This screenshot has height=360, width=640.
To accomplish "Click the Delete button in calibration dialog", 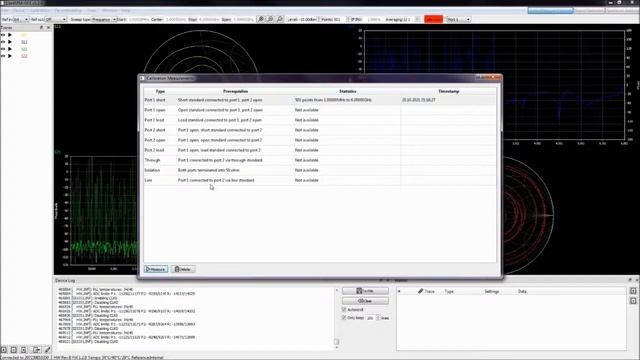I will click(x=183, y=269).
